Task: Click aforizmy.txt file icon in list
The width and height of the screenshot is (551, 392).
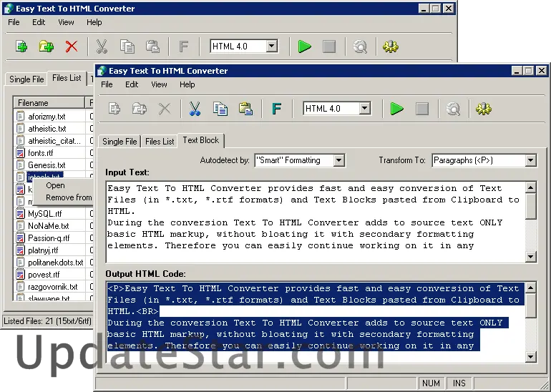Action: [20, 117]
